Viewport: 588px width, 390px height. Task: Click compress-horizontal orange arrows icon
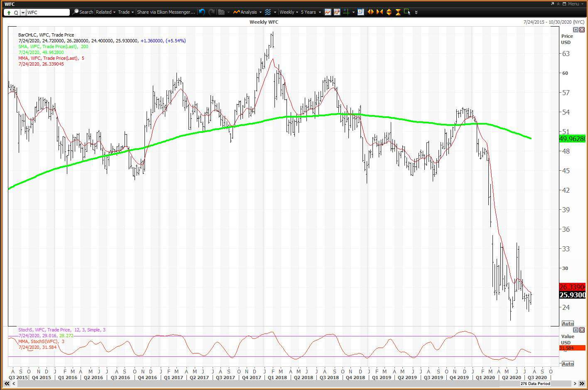tap(380, 12)
